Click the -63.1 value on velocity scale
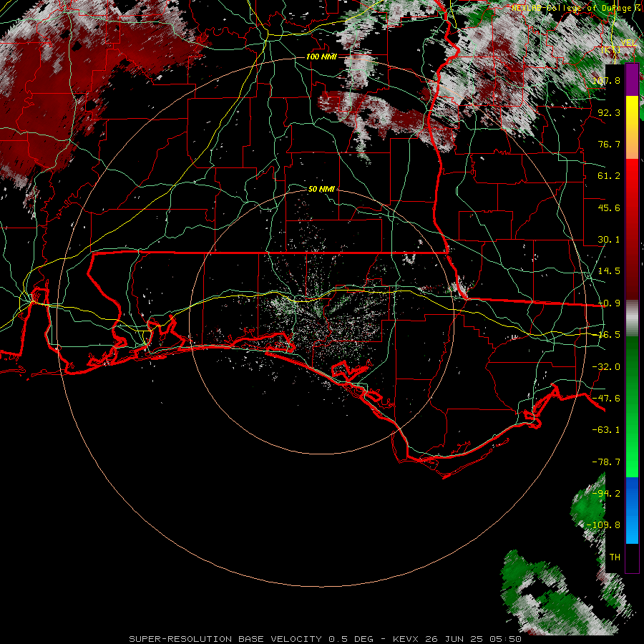Image resolution: width=644 pixels, height=644 pixels. [x=606, y=430]
